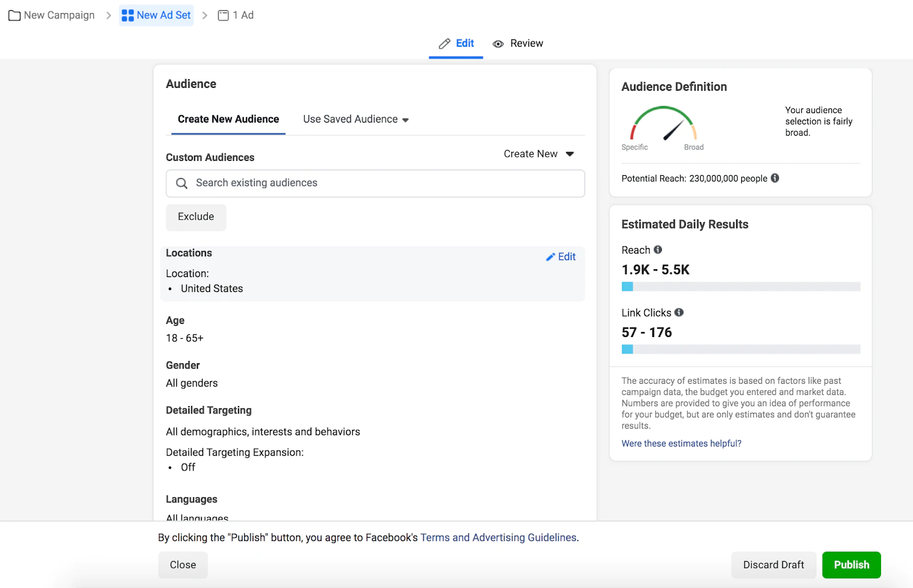Screen dimensions: 913x588
Task: Click the Search existing audiences field
Action: coord(382,183)
